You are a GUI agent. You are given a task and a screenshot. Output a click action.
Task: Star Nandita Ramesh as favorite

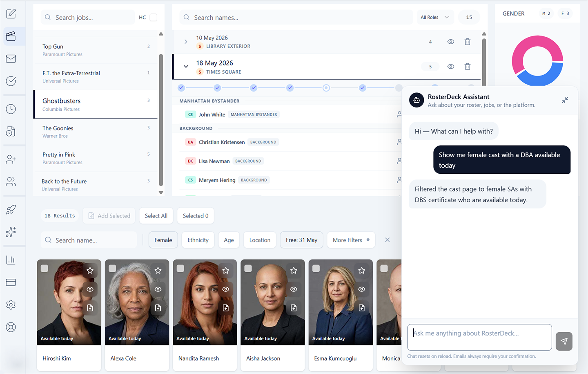click(226, 271)
